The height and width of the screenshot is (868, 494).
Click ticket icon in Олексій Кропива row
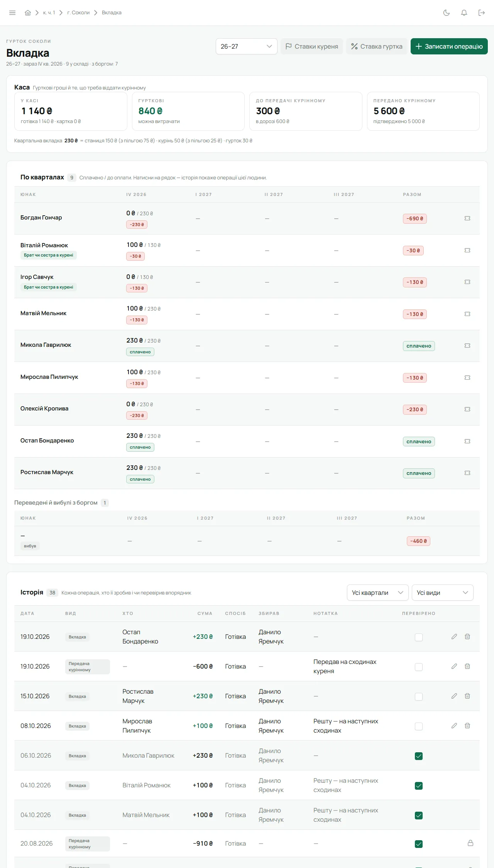467,409
